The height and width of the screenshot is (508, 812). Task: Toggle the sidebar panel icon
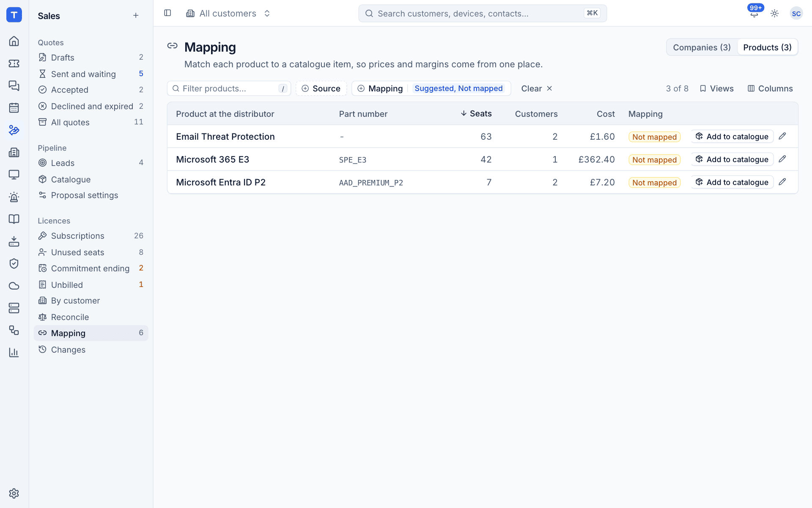[167, 13]
